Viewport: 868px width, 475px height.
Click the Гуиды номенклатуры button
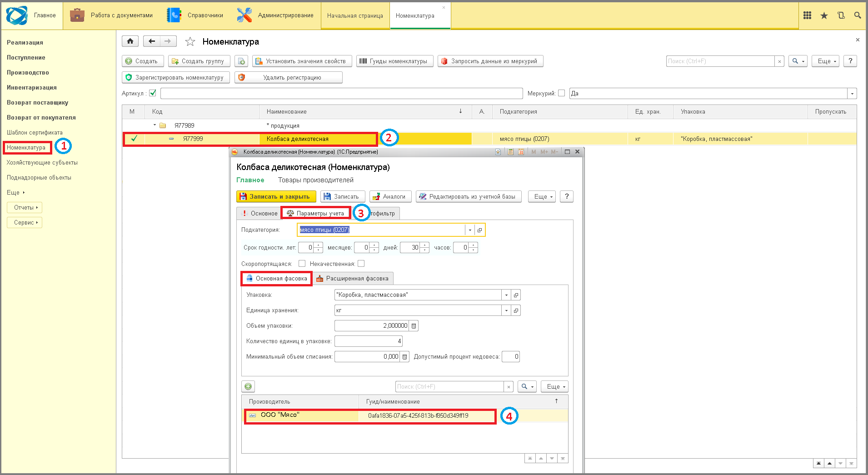[x=394, y=61]
